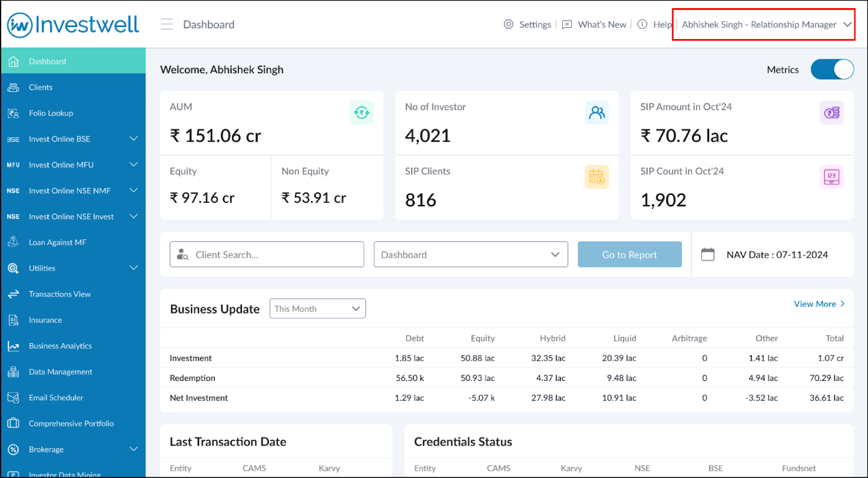Click the Brokerage percent icon
This screenshot has height=478, width=868.
point(14,449)
